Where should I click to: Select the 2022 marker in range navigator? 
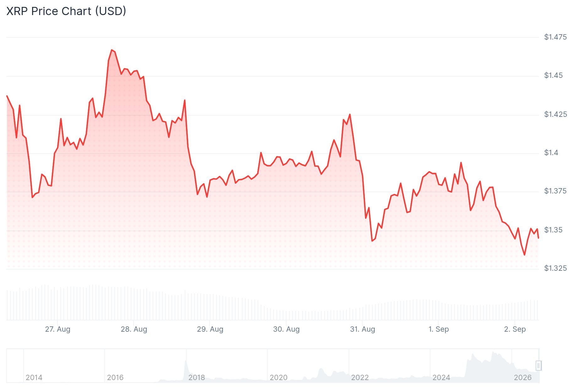pos(360,378)
